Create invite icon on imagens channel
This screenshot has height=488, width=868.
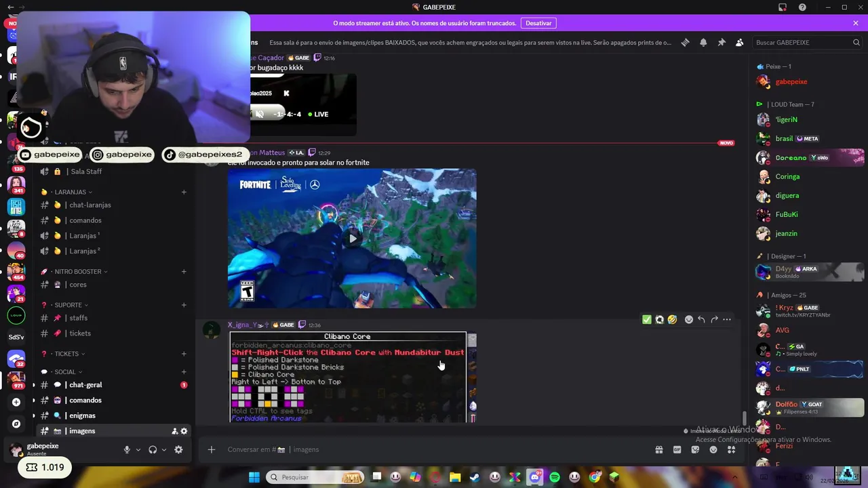click(x=174, y=431)
